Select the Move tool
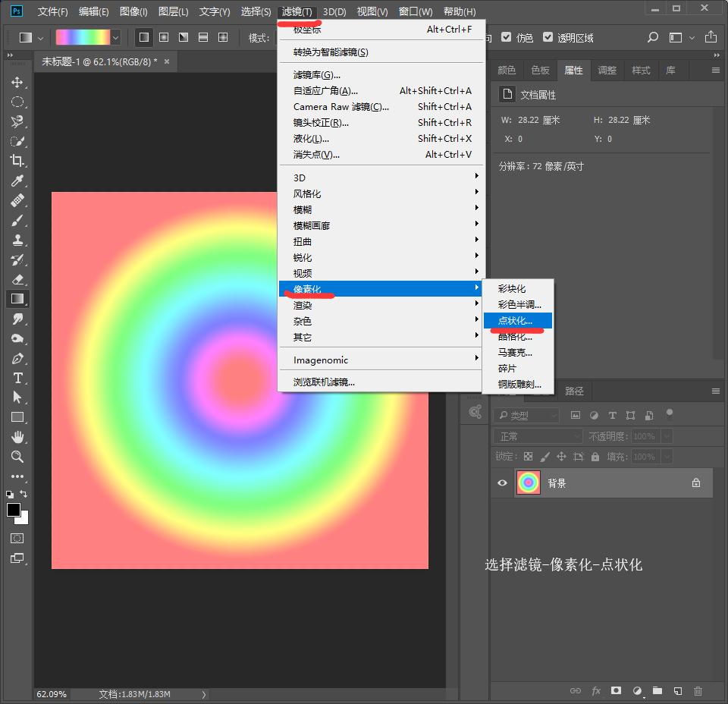 pos(17,82)
